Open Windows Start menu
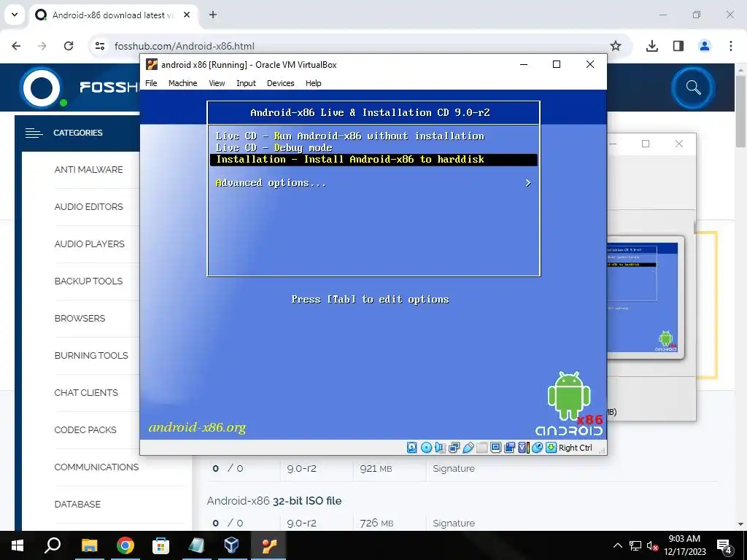 [18, 545]
